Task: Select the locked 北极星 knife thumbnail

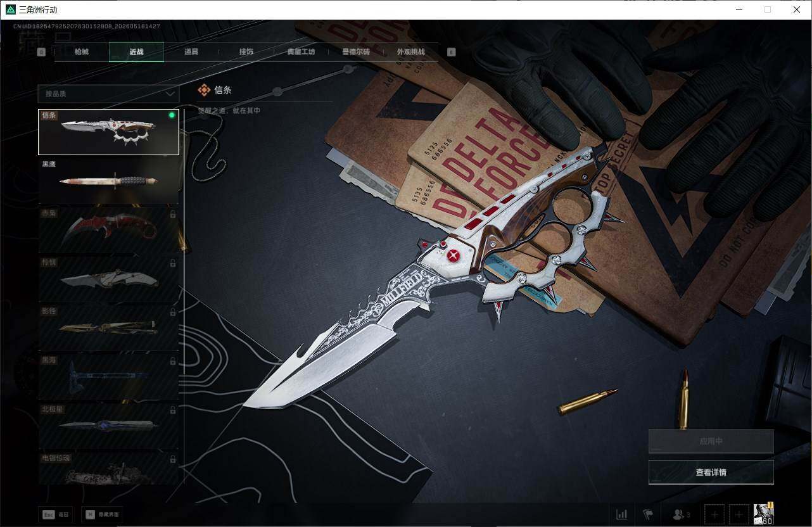Action: tap(108, 426)
